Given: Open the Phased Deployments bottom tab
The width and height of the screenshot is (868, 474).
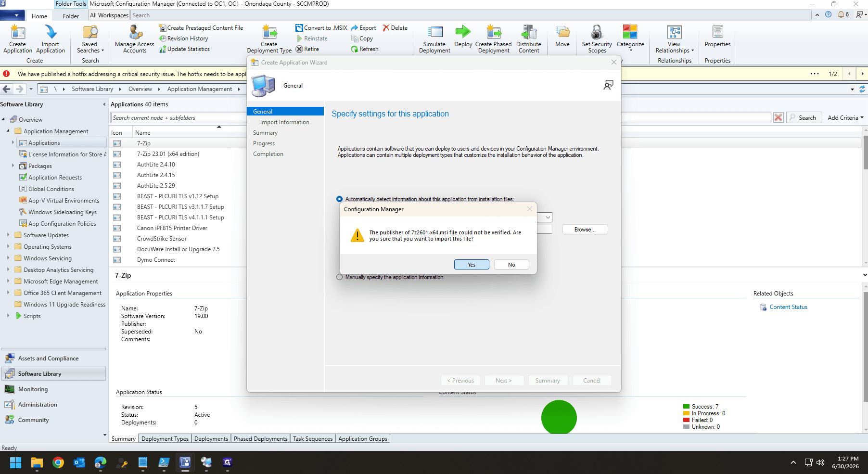Looking at the screenshot, I should 260,439.
